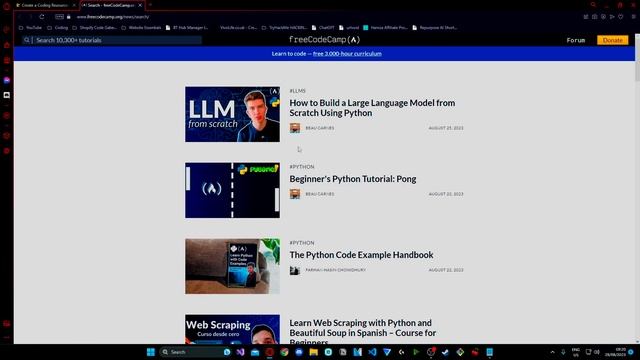
Task: Click the #PYTHON tag above the Pong article
Action: tap(302, 167)
